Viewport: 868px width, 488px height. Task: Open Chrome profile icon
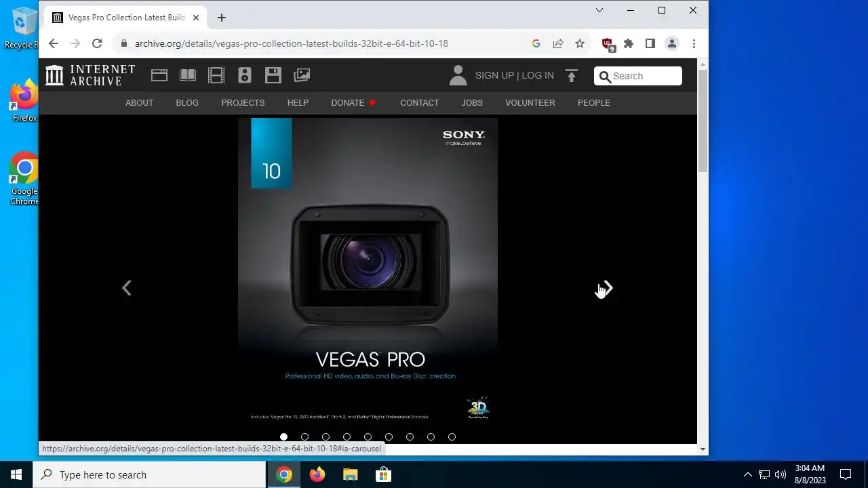[x=672, y=43]
